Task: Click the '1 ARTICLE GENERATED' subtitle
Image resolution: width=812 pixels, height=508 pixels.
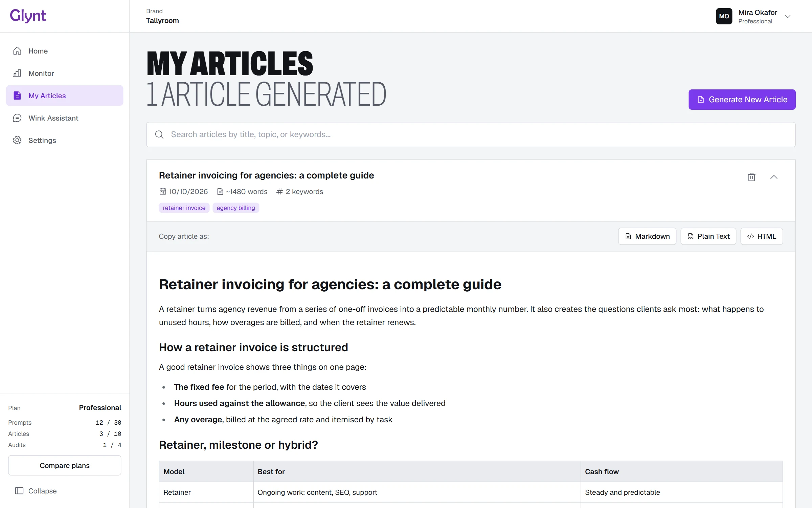Action: (x=266, y=94)
